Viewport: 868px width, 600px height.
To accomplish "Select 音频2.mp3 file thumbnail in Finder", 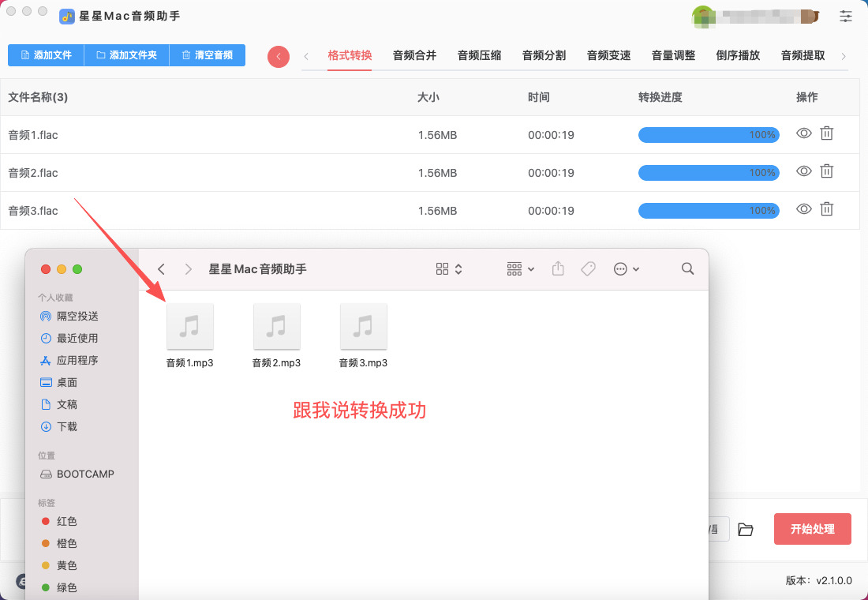I will coord(276,327).
